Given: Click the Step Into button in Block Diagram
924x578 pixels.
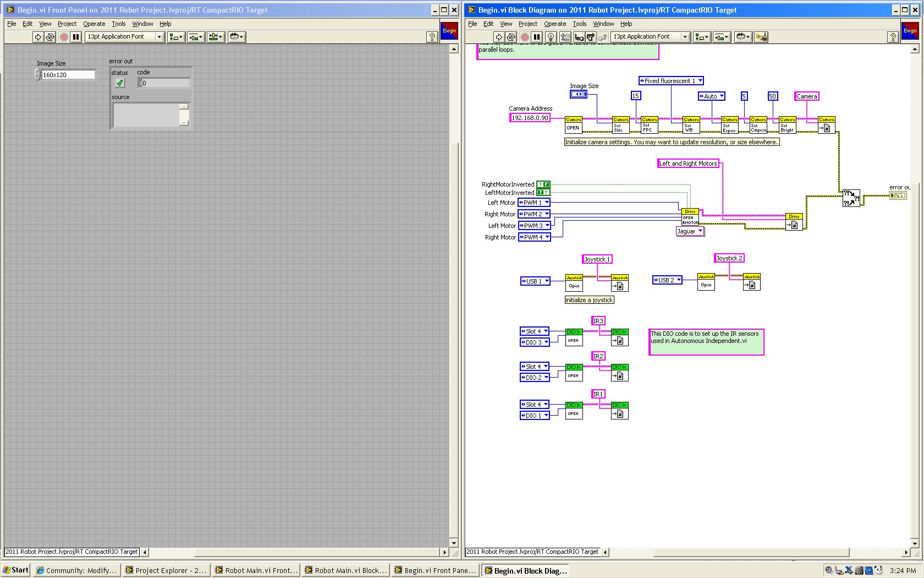Looking at the screenshot, I should point(579,37).
